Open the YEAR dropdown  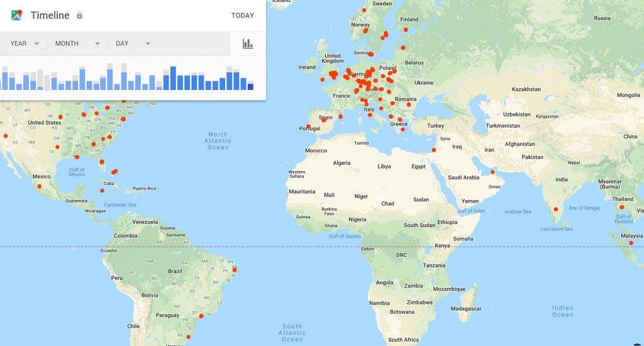[25, 43]
